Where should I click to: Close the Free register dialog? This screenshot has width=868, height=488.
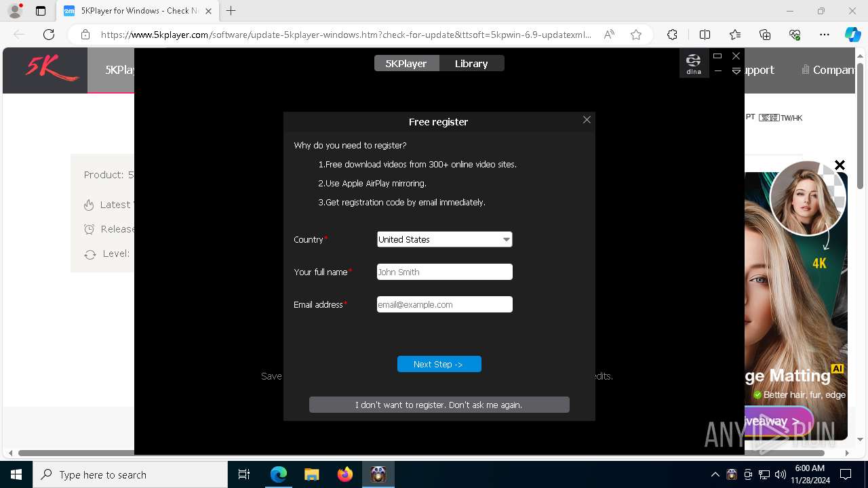(587, 120)
